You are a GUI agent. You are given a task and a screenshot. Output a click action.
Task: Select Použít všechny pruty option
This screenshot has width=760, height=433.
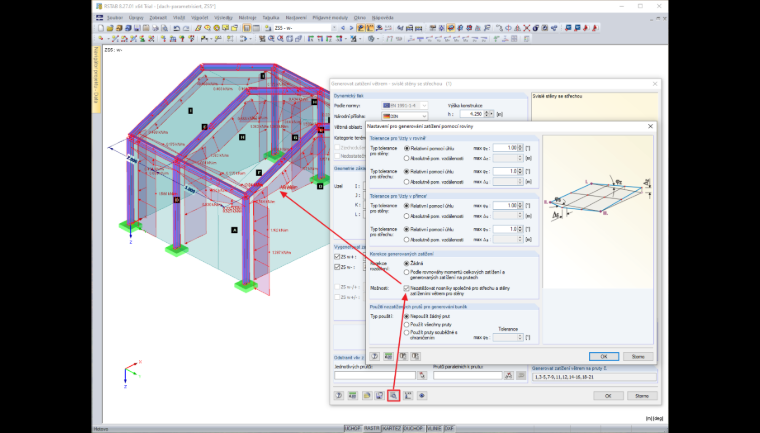(407, 324)
